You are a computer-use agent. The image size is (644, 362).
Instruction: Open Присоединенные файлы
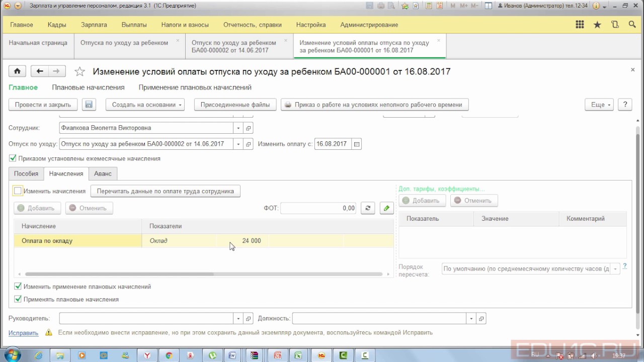(x=235, y=105)
